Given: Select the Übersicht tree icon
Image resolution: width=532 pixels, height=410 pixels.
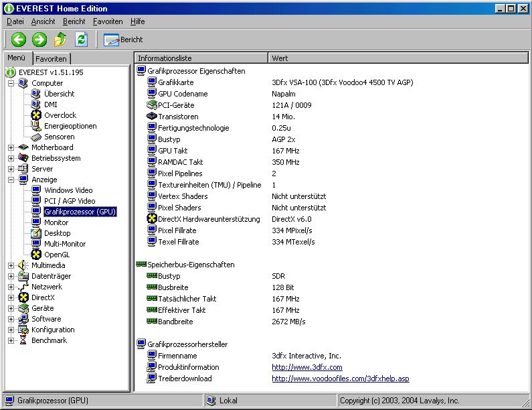Looking at the screenshot, I should tap(36, 93).
